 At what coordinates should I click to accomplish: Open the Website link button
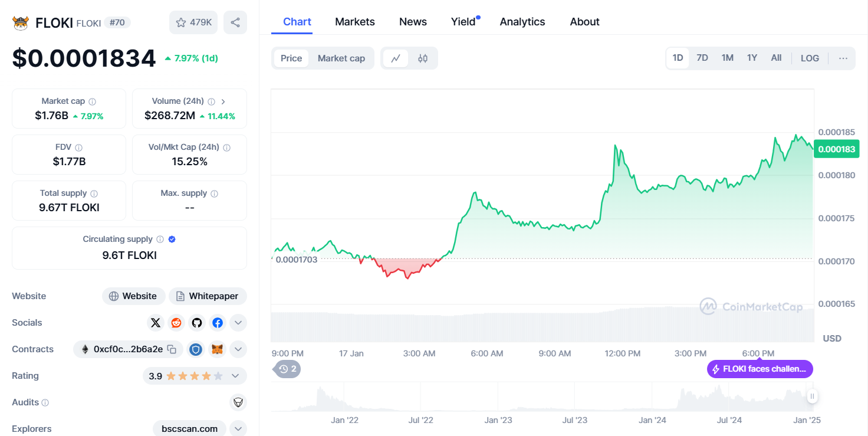point(134,296)
